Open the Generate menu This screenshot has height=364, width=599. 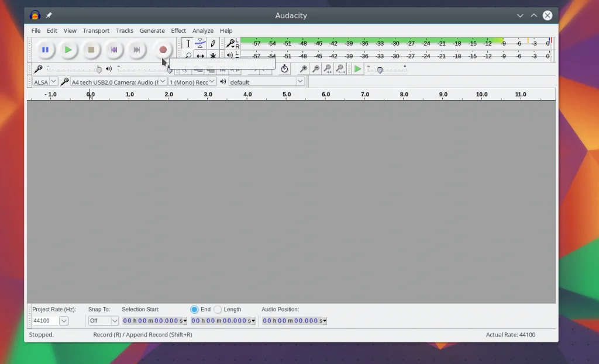(x=152, y=30)
